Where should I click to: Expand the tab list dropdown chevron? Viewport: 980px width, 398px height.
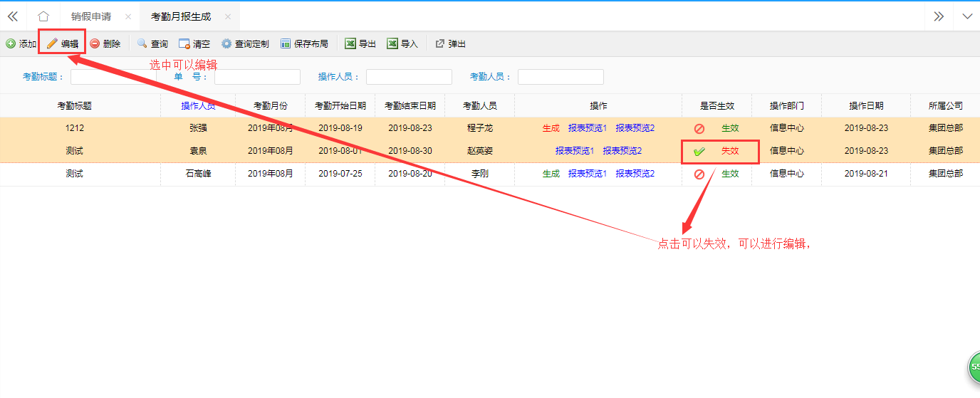click(966, 16)
